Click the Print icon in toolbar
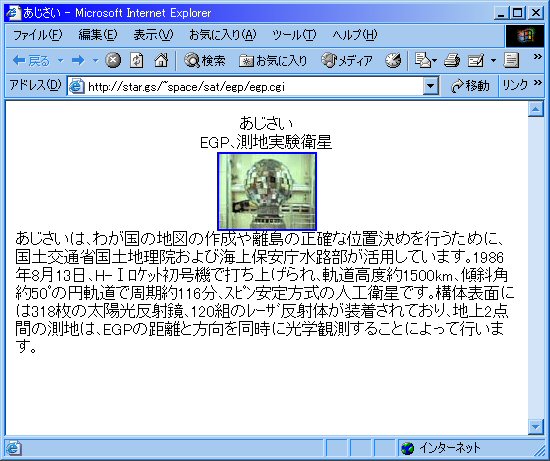550x461 pixels. (x=452, y=61)
